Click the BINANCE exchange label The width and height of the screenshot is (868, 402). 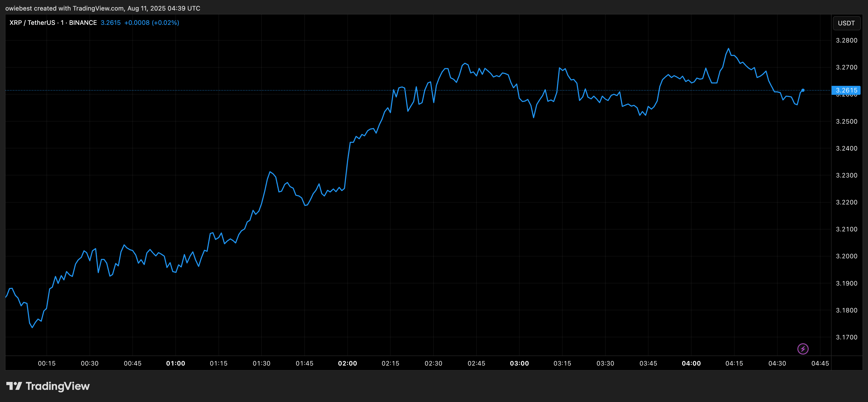click(x=83, y=22)
